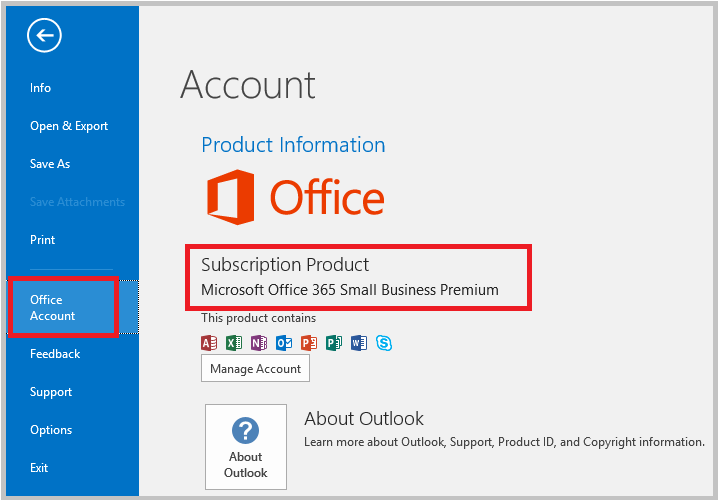Choose Exit in the sidebar
Viewport: 718px width, 500px height.
[39, 468]
